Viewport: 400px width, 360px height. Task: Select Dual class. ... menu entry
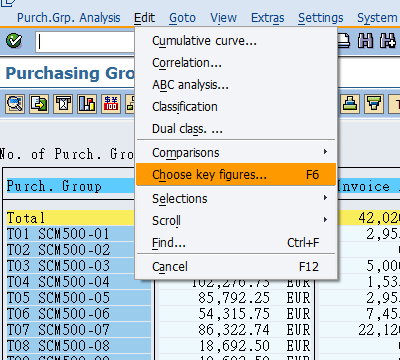tap(236, 129)
